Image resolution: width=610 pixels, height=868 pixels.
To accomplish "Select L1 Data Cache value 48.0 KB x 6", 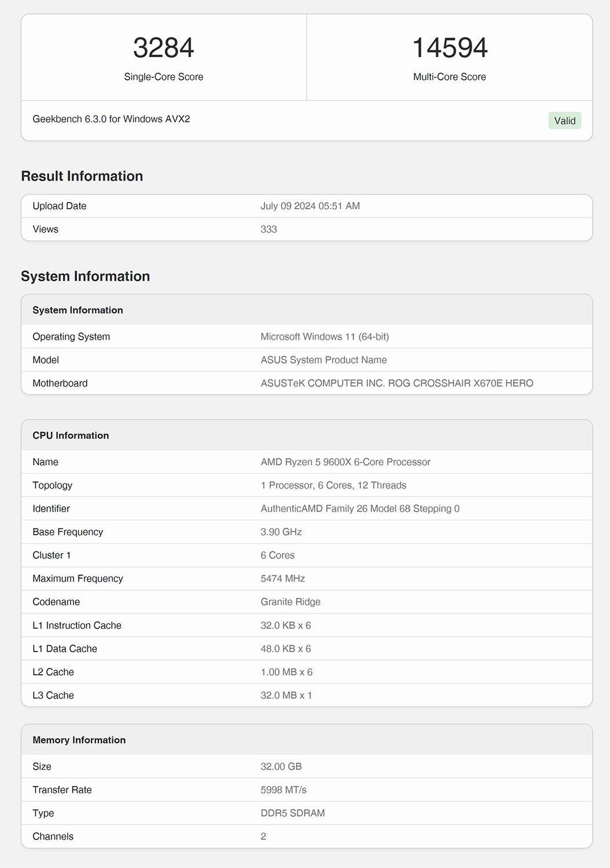I will pyautogui.click(x=286, y=649).
